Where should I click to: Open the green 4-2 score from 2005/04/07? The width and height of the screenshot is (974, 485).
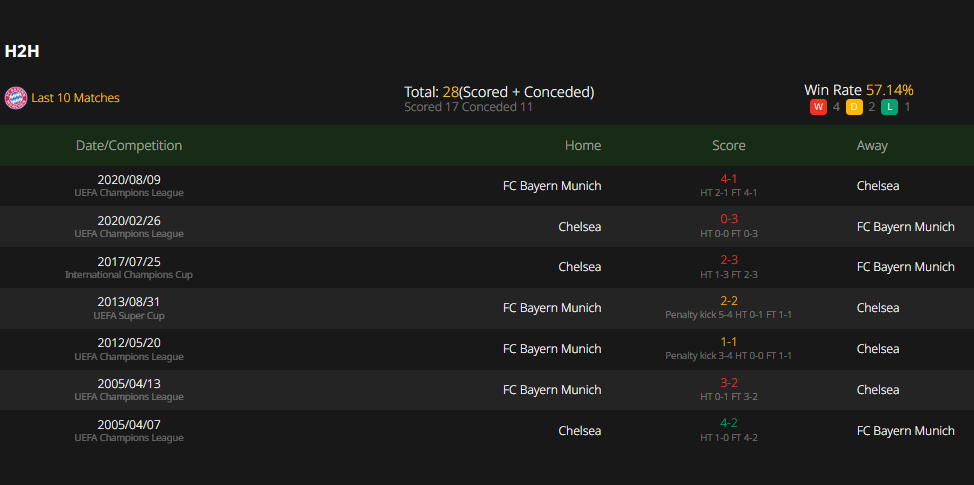click(729, 424)
